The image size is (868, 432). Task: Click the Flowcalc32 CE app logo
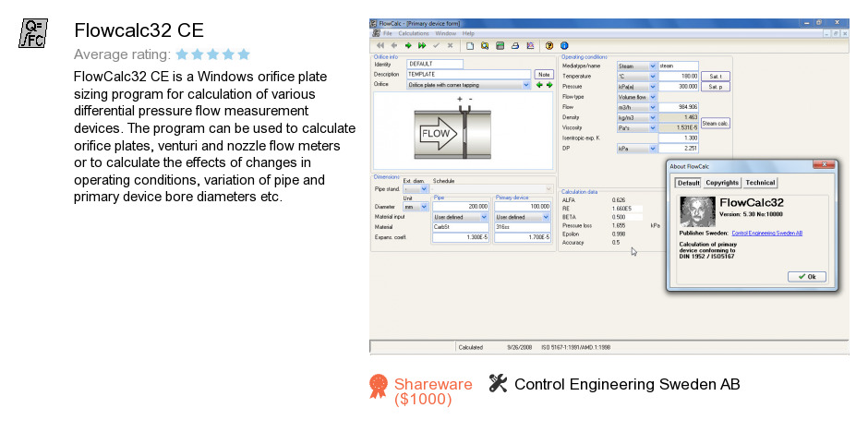[32, 32]
